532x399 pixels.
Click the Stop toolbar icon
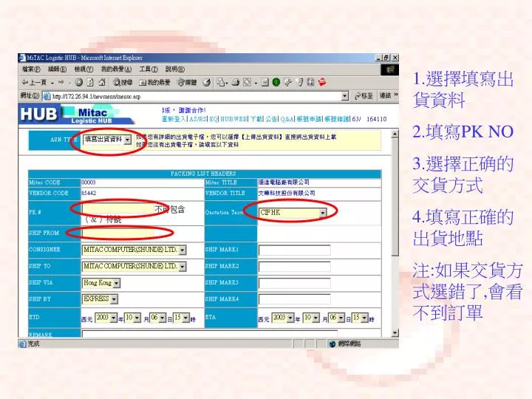(79, 83)
